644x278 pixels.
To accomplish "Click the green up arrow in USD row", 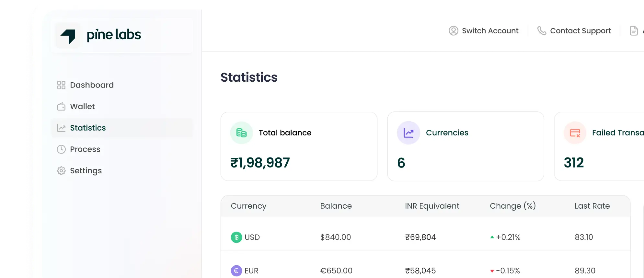I will point(492,237).
